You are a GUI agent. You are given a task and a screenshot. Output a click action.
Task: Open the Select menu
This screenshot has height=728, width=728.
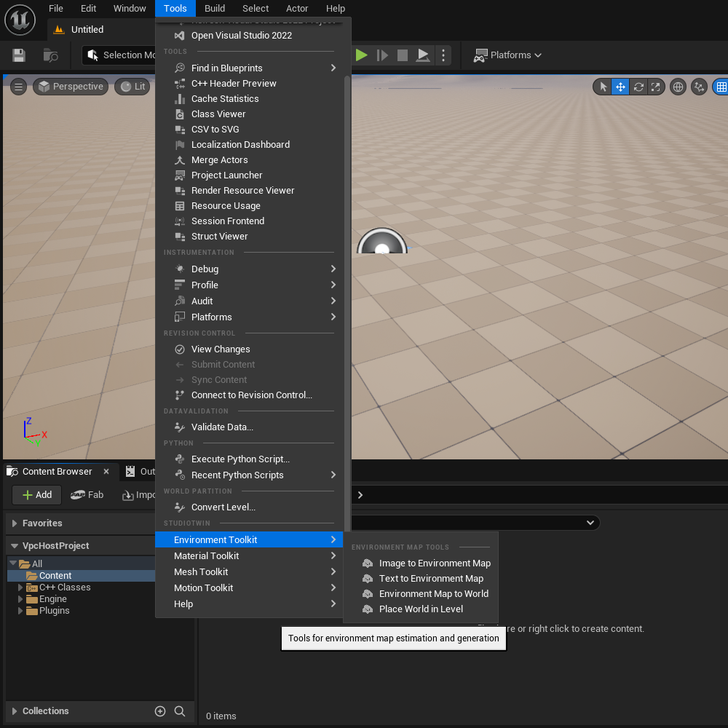click(256, 8)
